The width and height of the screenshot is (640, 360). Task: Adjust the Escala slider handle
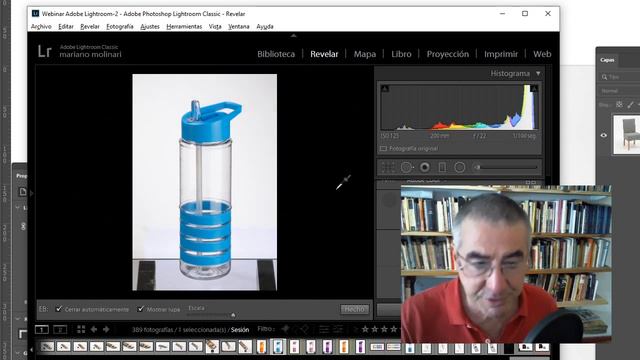(x=233, y=315)
